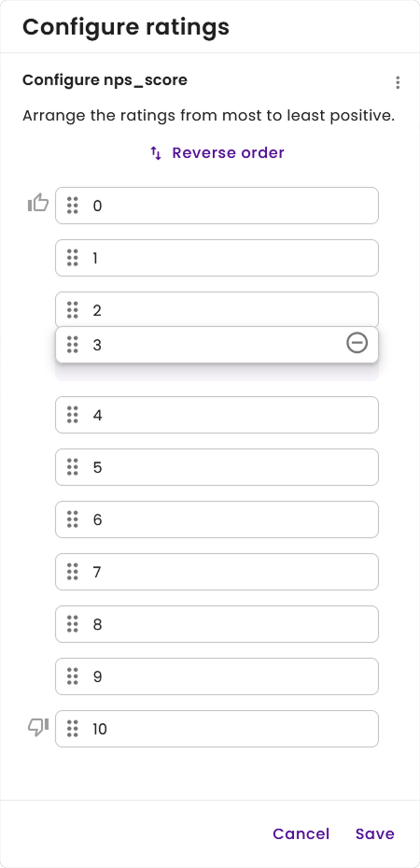The width and height of the screenshot is (420, 868).
Task: Click the reverse order arrows icon
Action: click(x=156, y=153)
